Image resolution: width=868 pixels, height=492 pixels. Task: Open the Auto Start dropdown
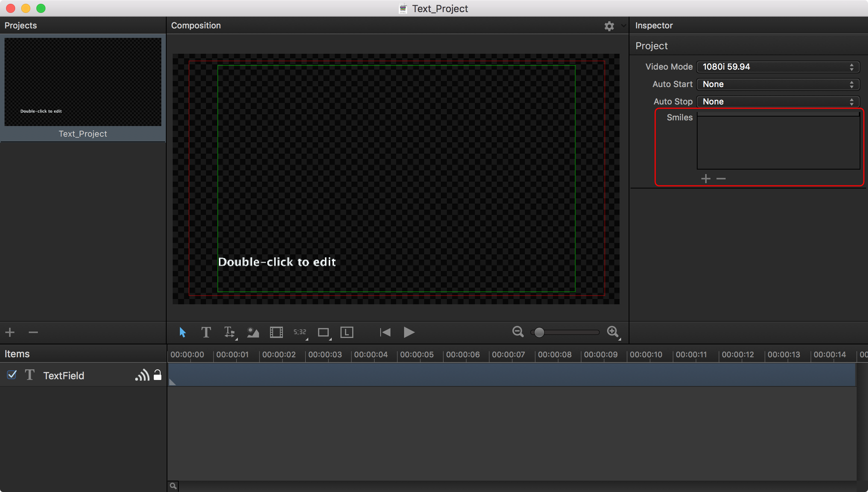(778, 84)
